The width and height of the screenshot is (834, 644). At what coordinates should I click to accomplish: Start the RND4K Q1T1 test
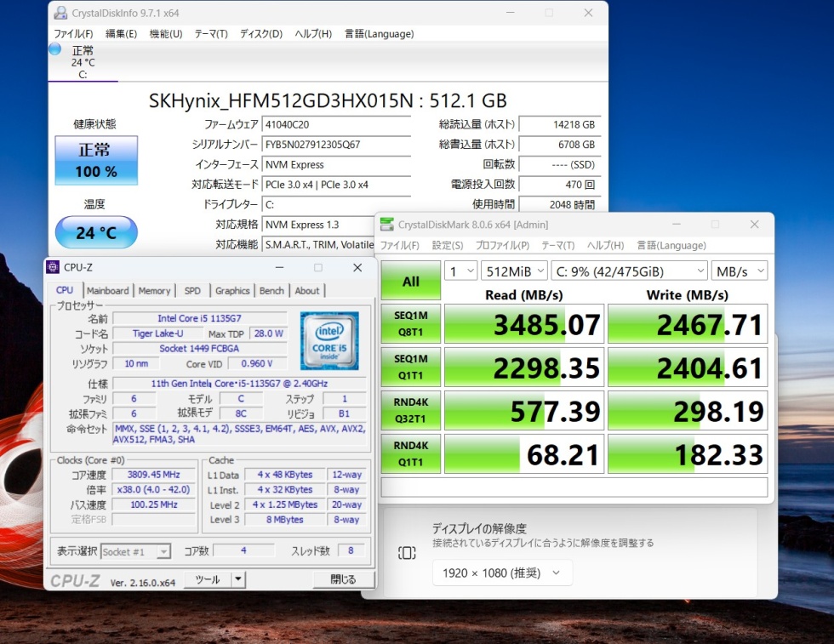click(410, 453)
